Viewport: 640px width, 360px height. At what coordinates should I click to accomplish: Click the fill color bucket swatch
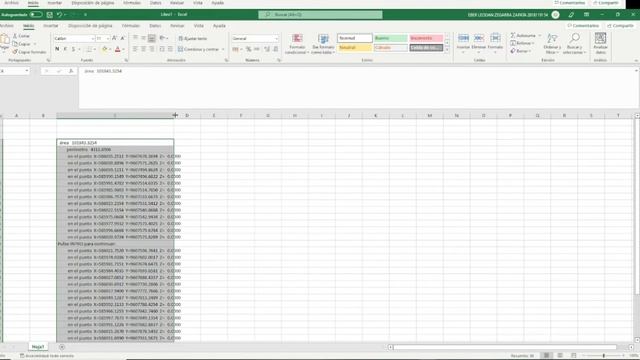(104, 49)
